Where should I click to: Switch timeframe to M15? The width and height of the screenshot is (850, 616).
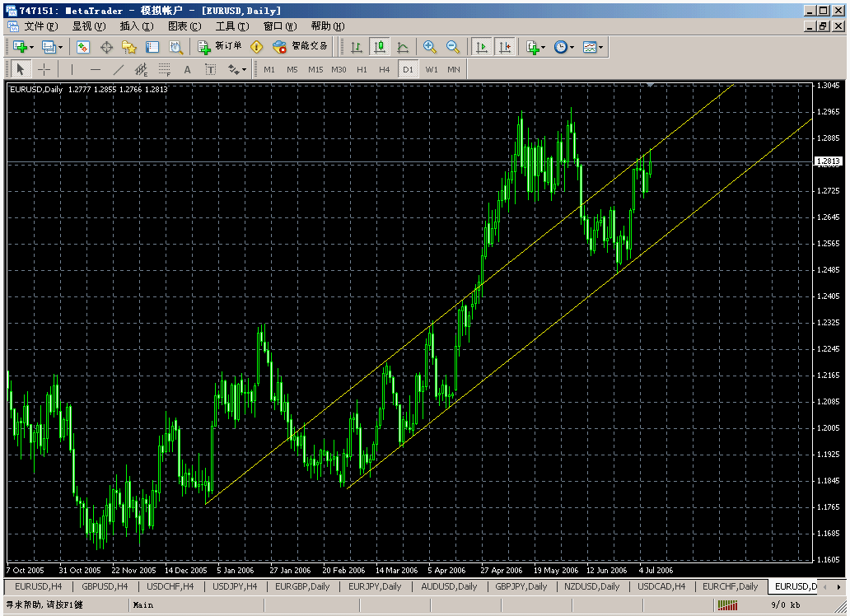315,69
